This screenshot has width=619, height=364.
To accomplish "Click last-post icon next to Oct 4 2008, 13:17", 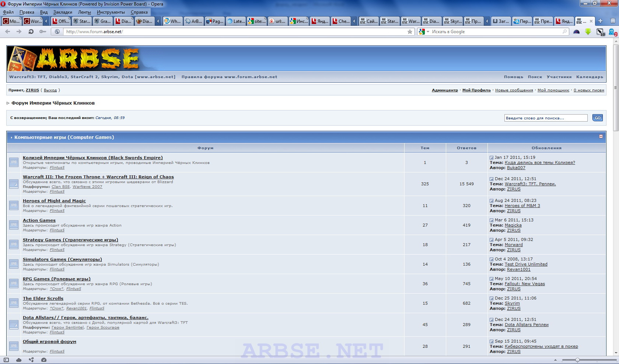I will pos(492,259).
